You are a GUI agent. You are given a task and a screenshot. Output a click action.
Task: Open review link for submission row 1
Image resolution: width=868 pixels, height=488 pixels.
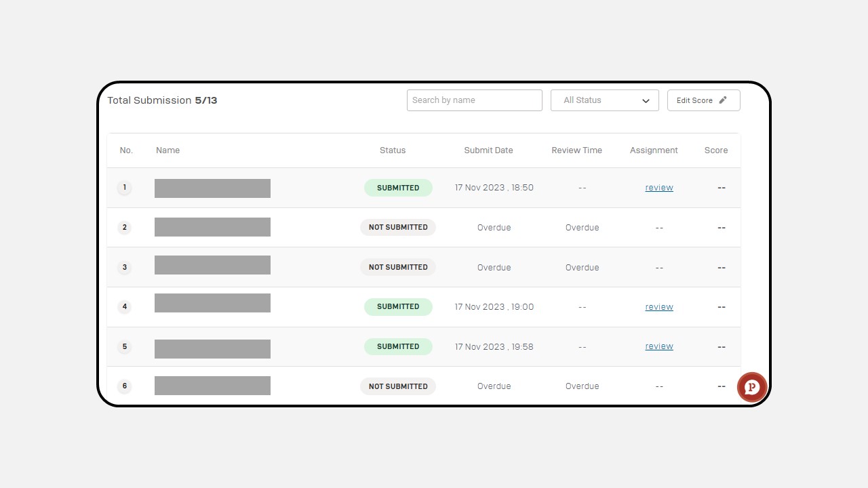659,188
